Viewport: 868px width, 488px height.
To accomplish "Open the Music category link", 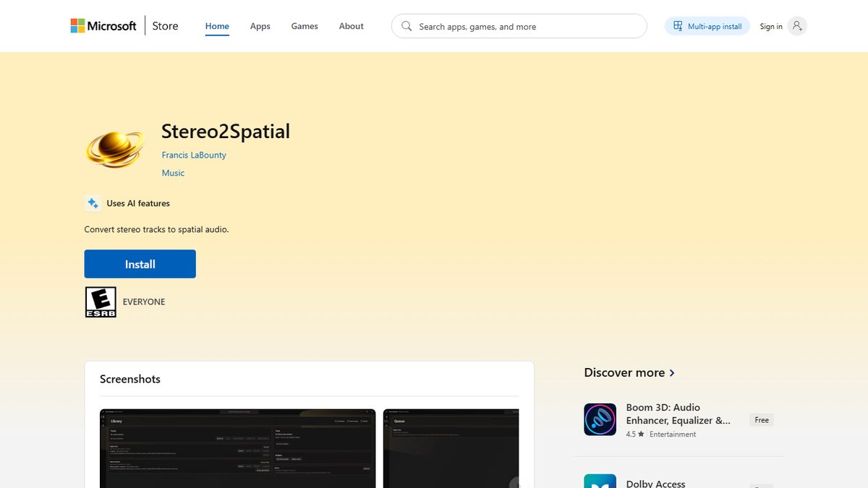I will [173, 173].
